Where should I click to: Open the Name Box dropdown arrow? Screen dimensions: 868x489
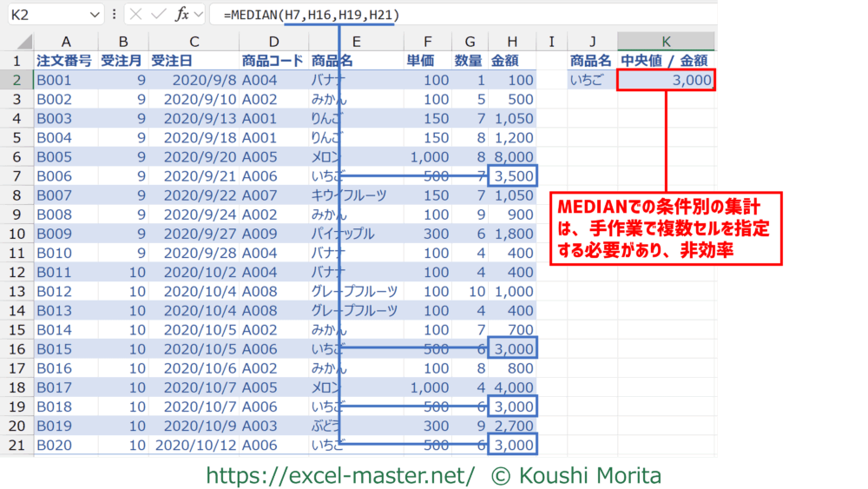(95, 15)
